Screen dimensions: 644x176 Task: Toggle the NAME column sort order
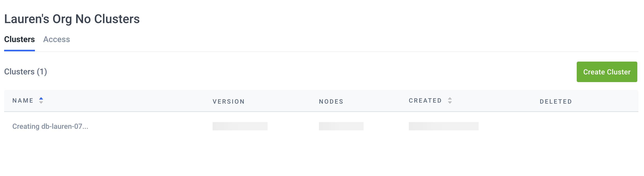click(x=41, y=101)
